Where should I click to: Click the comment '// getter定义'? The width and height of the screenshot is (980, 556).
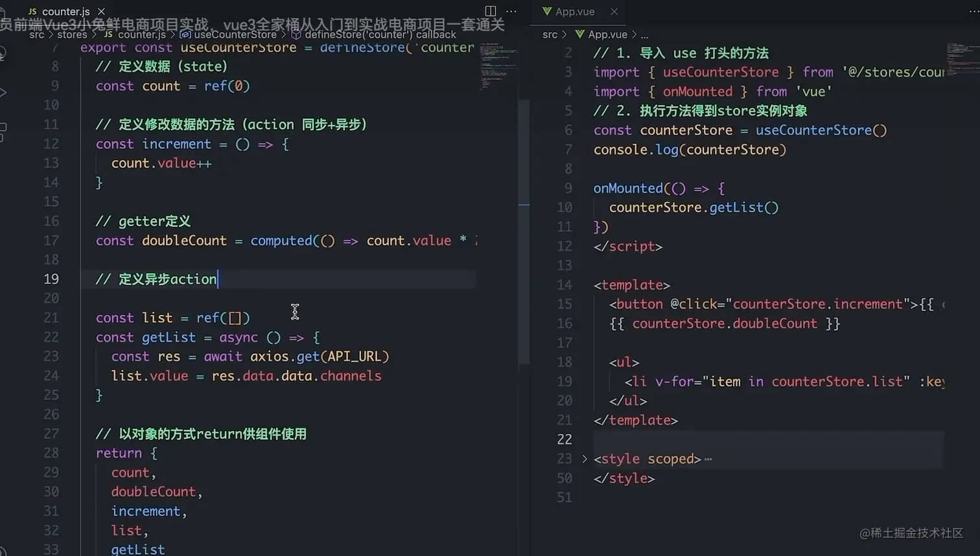[x=143, y=221]
